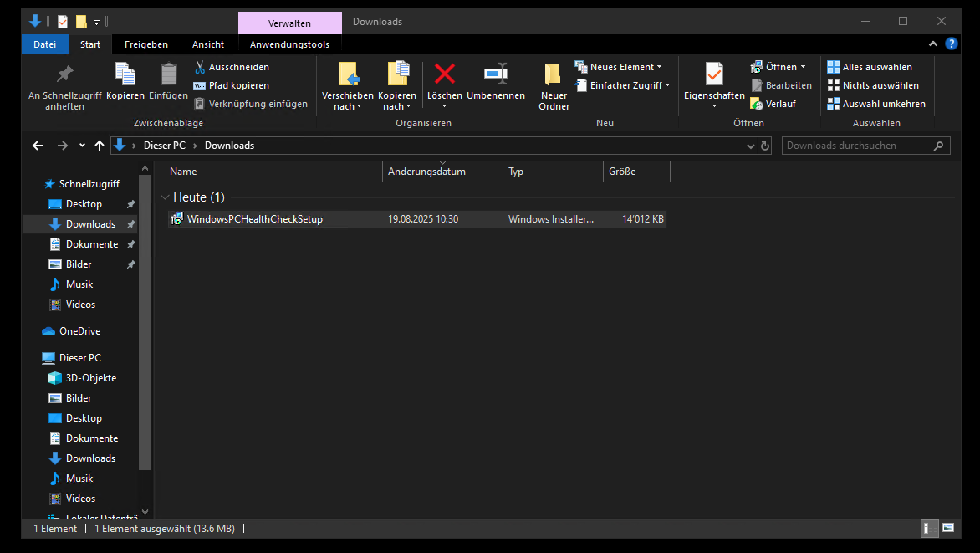Click the Eigenschaften checkmark icon

pos(714,74)
